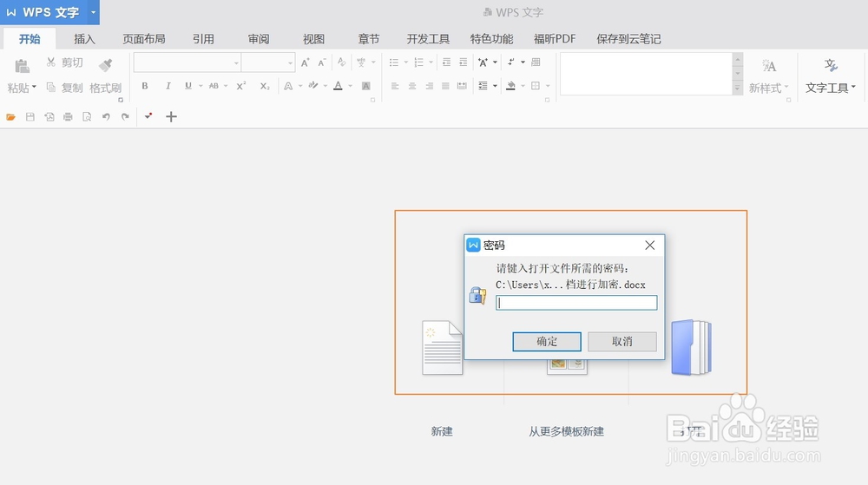Click distributed alignment icon
The image size is (868, 485).
click(462, 86)
